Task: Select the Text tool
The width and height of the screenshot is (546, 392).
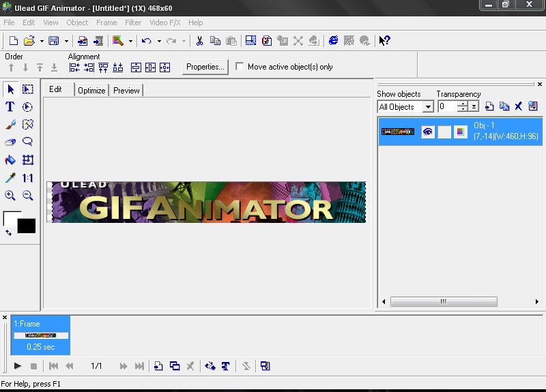Action: tap(10, 106)
